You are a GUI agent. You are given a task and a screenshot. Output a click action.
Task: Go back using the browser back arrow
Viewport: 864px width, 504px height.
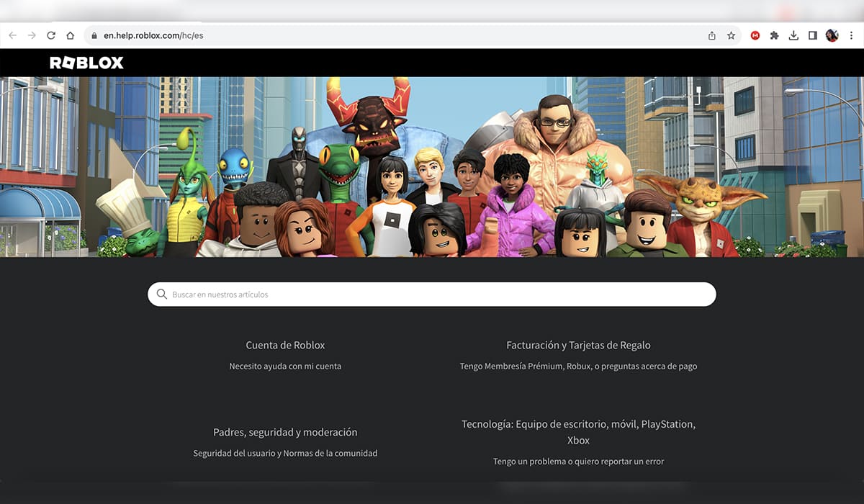tap(13, 35)
